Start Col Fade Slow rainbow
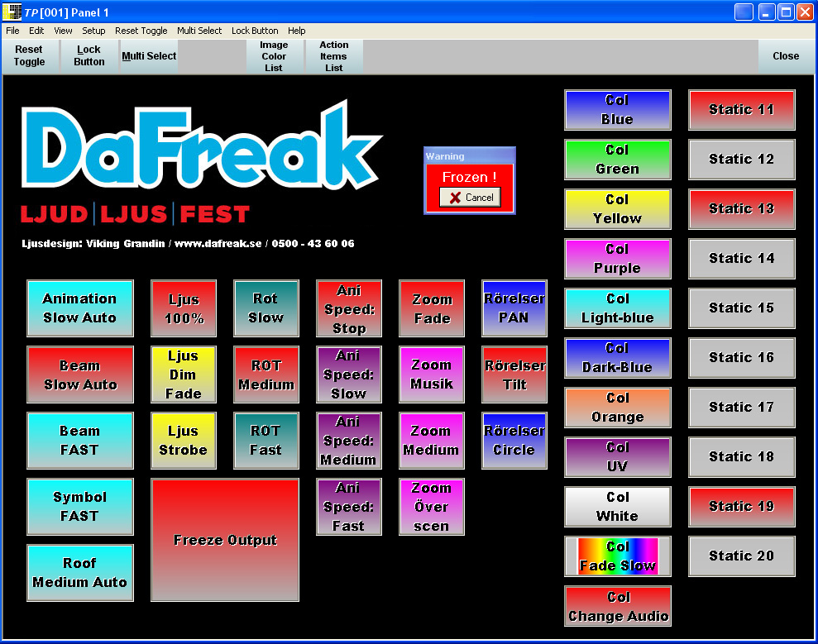This screenshot has width=818, height=644. click(618, 556)
